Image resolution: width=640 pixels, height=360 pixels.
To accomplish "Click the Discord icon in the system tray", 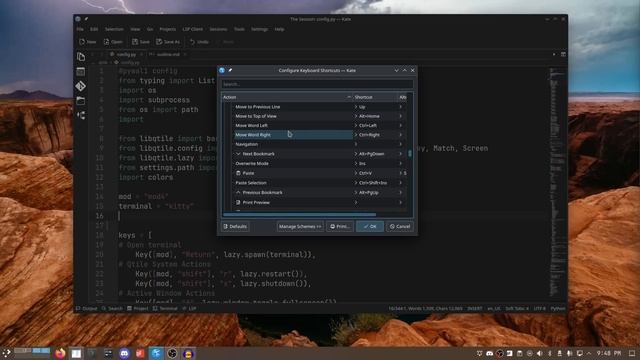I will tap(490, 353).
